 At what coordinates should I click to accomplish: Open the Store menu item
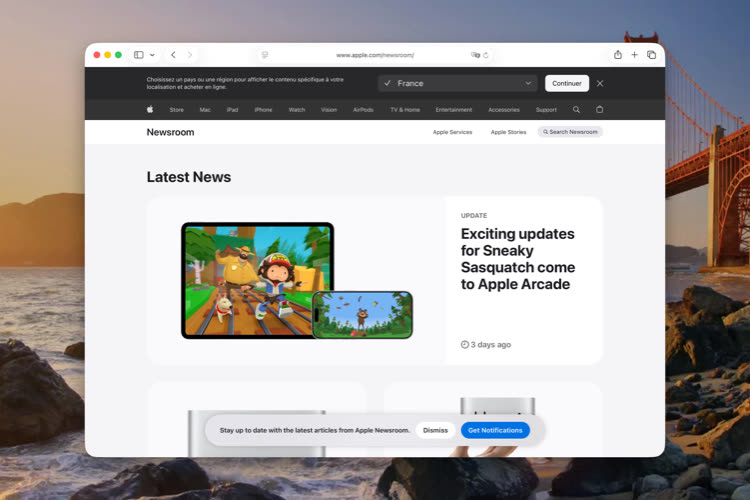[176, 110]
